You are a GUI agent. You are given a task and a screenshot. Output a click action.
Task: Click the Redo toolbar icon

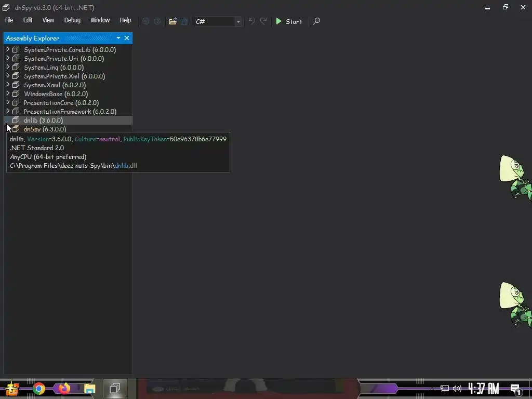click(x=263, y=21)
